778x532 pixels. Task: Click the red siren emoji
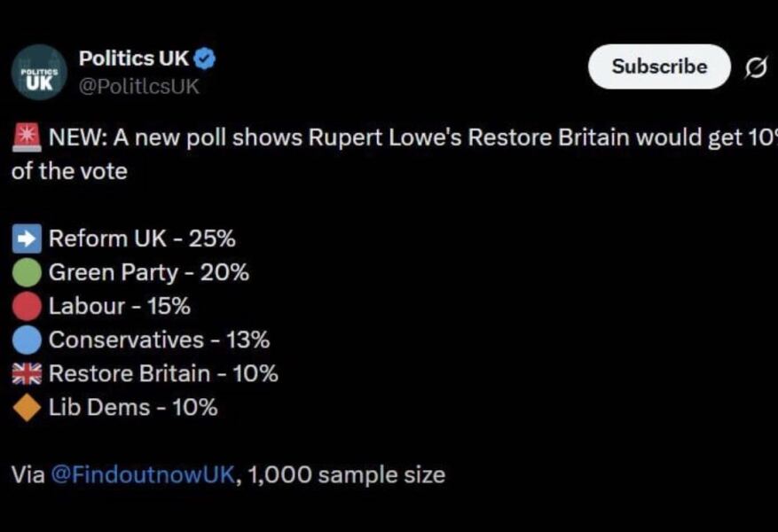click(x=27, y=137)
